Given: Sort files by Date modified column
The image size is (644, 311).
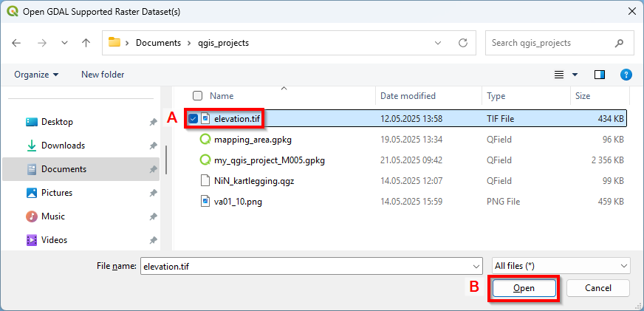Looking at the screenshot, I should 408,96.
